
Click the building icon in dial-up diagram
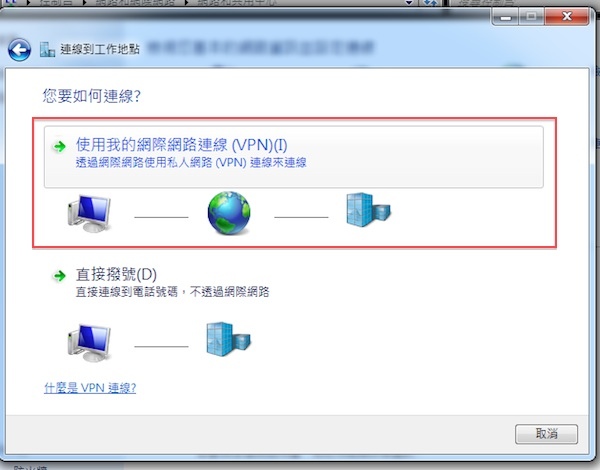(228, 339)
